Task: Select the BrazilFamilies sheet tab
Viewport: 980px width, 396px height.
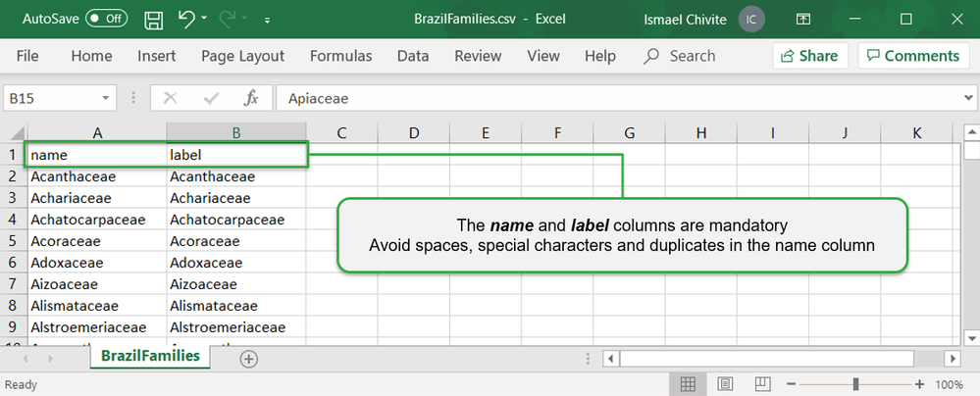Action: coord(150,356)
